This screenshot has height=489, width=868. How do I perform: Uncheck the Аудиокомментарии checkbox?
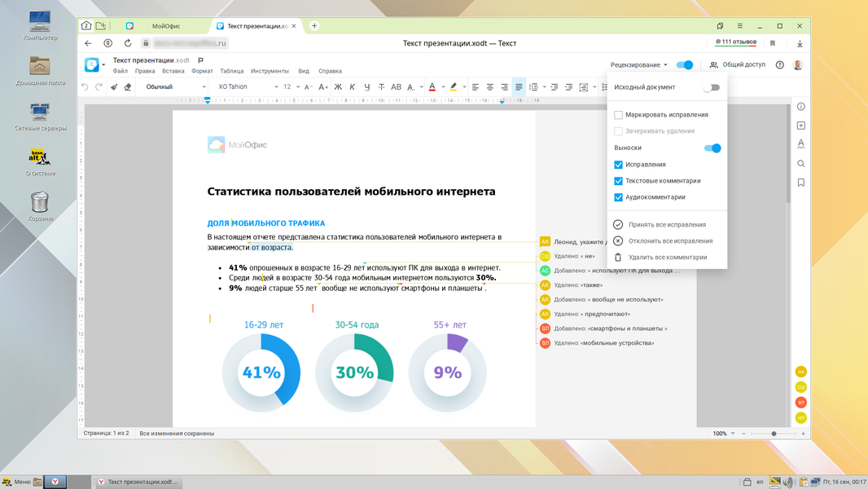tap(618, 197)
